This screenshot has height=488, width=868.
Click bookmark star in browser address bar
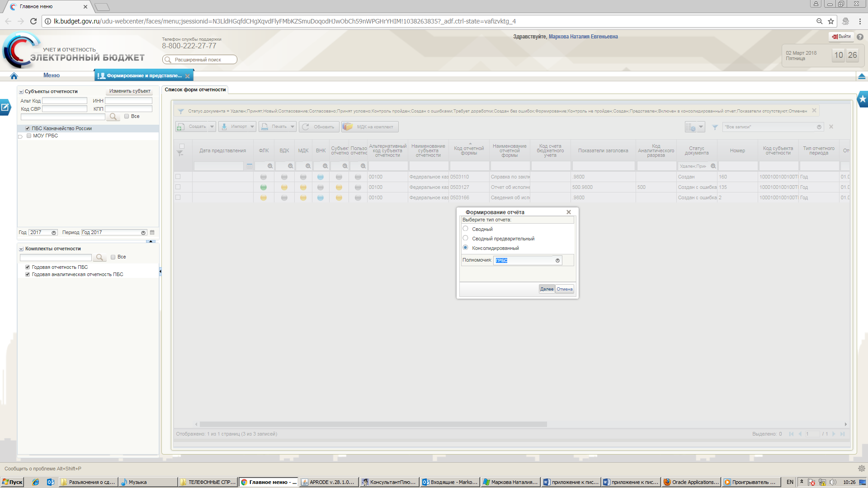pyautogui.click(x=831, y=21)
